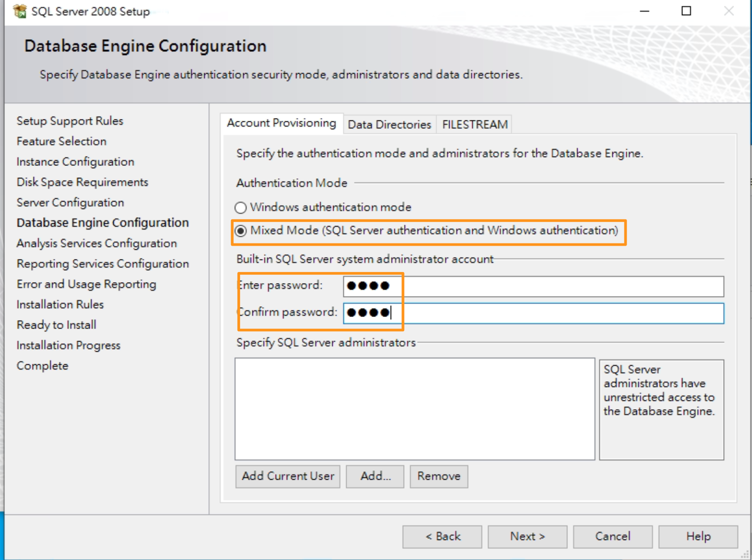Open the FILESTREAM tab
752x560 pixels.
[x=474, y=124]
